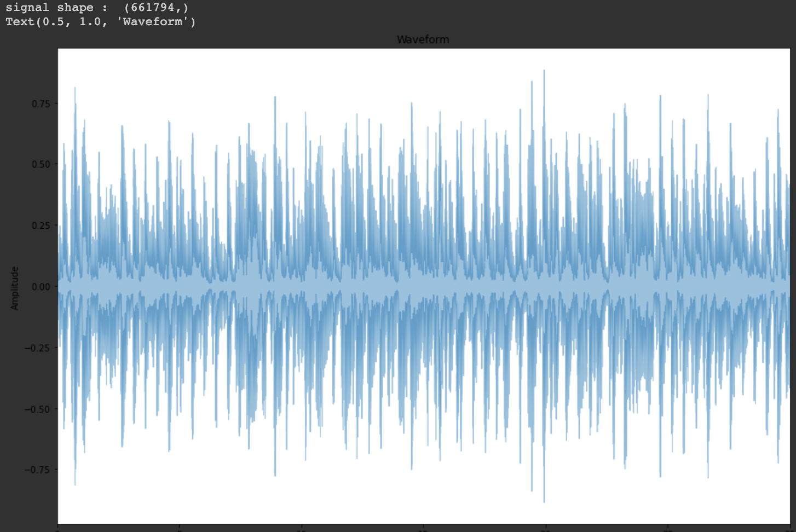
Task: Click the 0.25 y-axis tick label
Action: click(41, 225)
